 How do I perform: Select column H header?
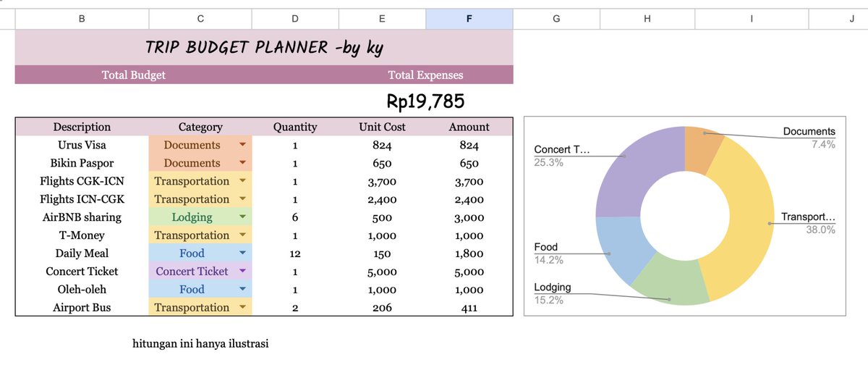point(647,20)
